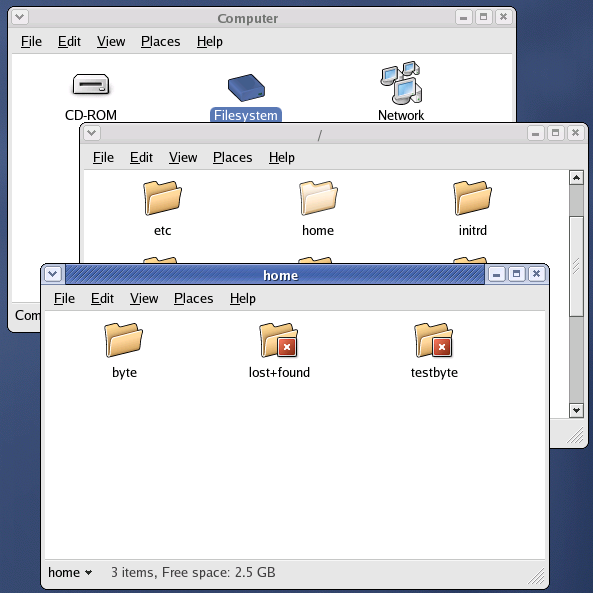
Task: Open home window's title bar menu arrow
Action: pyautogui.click(x=53, y=274)
